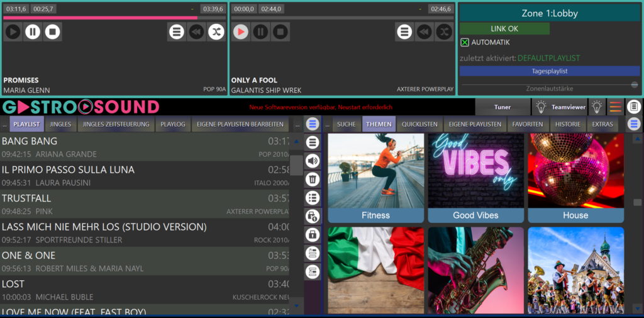Click the Tuner button
Image resolution: width=644 pixels, height=318 pixels.
tap(502, 107)
